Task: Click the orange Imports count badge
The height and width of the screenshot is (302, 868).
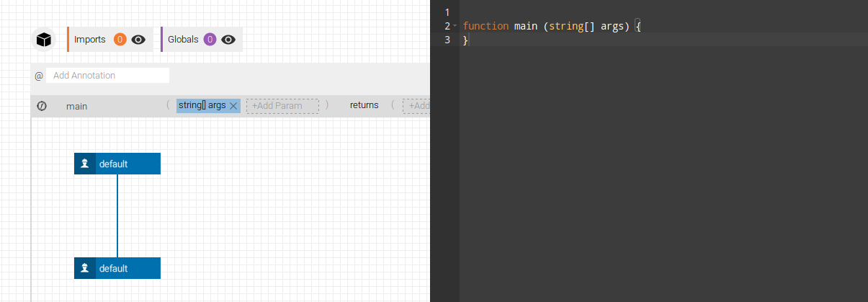Action: coord(120,40)
